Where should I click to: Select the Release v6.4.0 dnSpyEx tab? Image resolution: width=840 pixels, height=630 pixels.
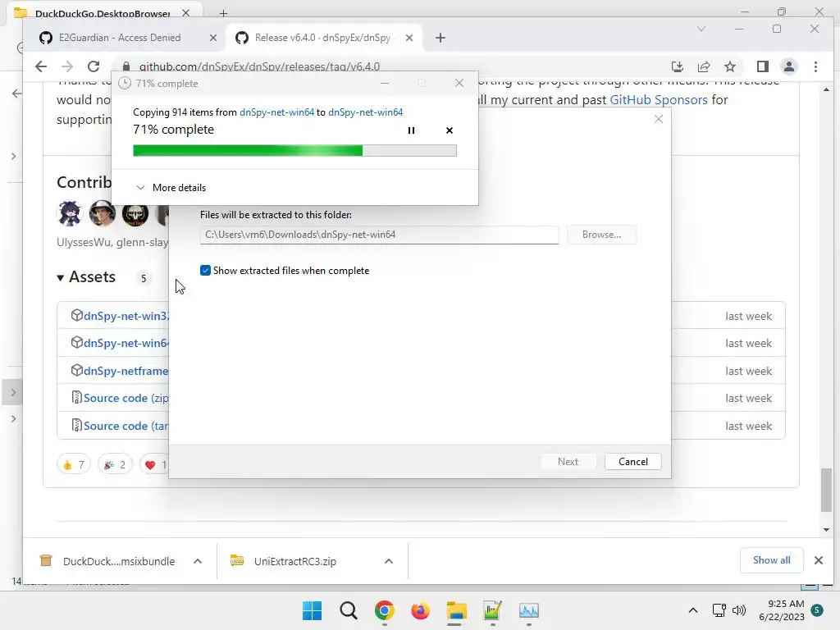pos(323,38)
